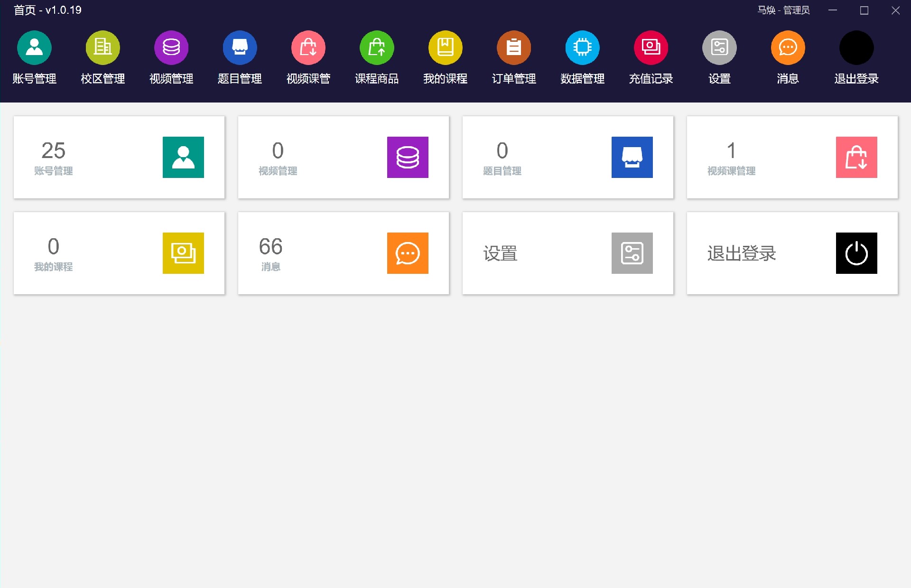Click the orange chat icon on 消息 card
911x588 pixels.
click(x=408, y=253)
